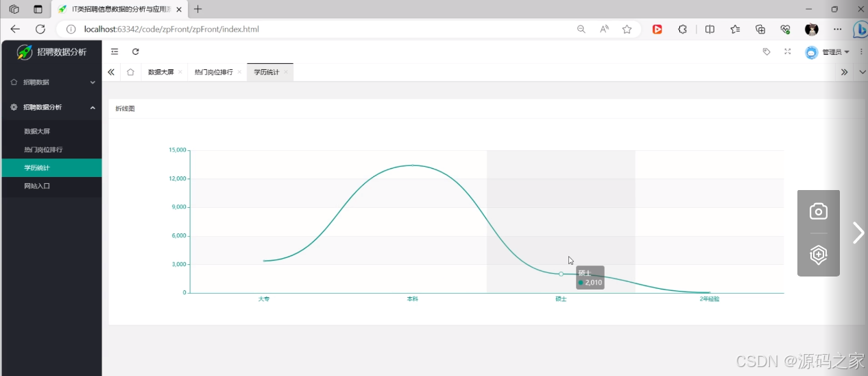
Task: Switch to the 数据大屏 tab
Action: 161,72
